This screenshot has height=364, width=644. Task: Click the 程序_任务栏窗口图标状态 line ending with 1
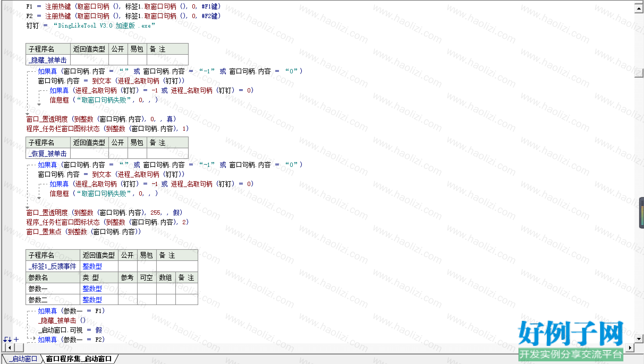pyautogui.click(x=108, y=129)
